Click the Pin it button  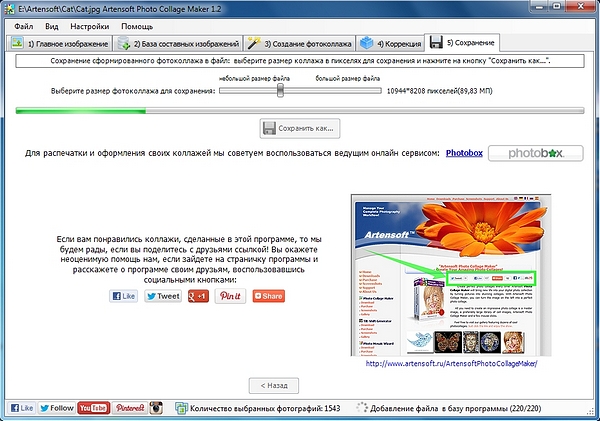click(x=230, y=296)
